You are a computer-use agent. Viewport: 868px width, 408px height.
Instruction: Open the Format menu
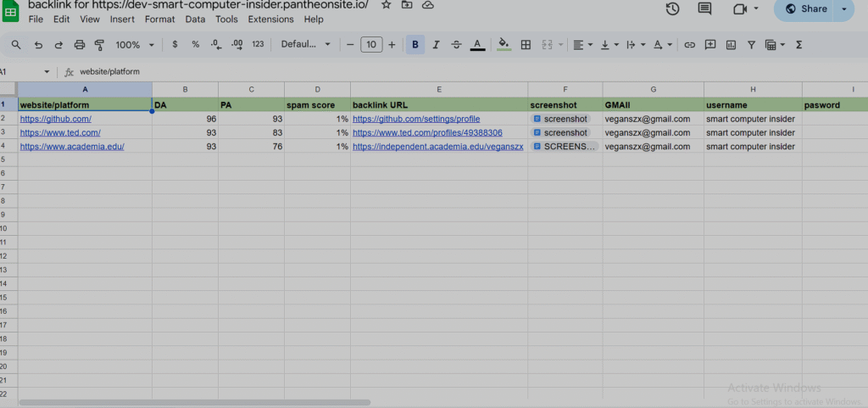[160, 20]
